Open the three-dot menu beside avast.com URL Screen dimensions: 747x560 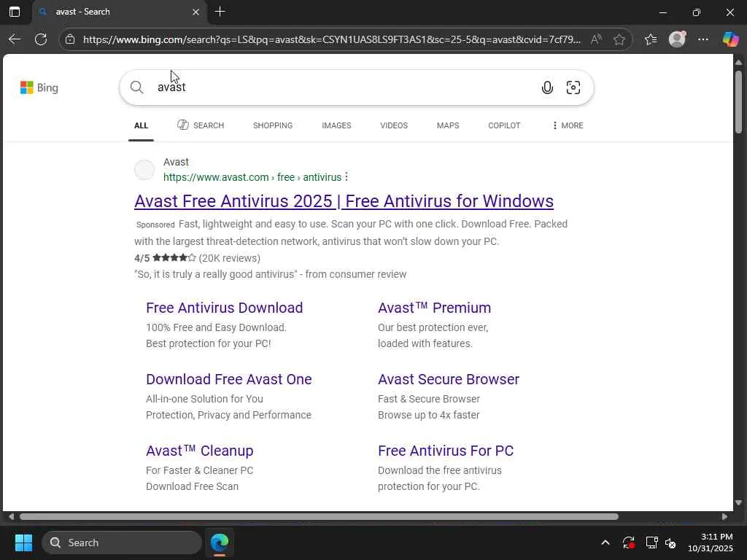click(x=347, y=176)
